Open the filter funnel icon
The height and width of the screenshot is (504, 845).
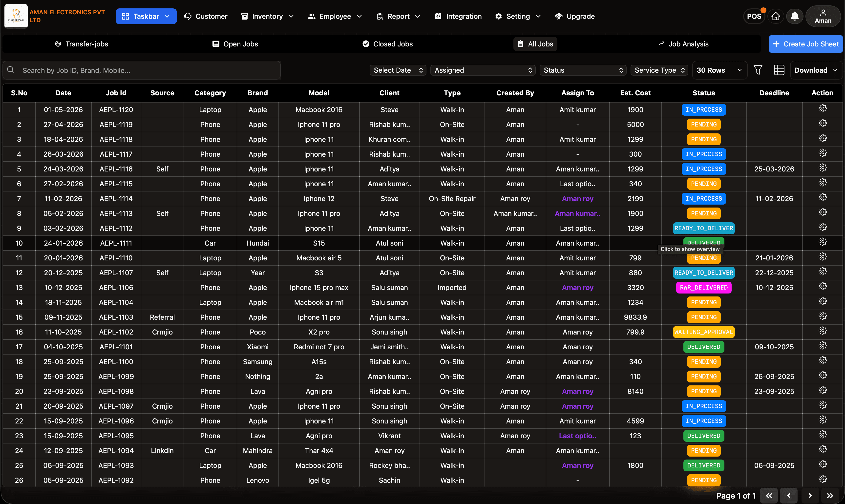[x=758, y=70]
